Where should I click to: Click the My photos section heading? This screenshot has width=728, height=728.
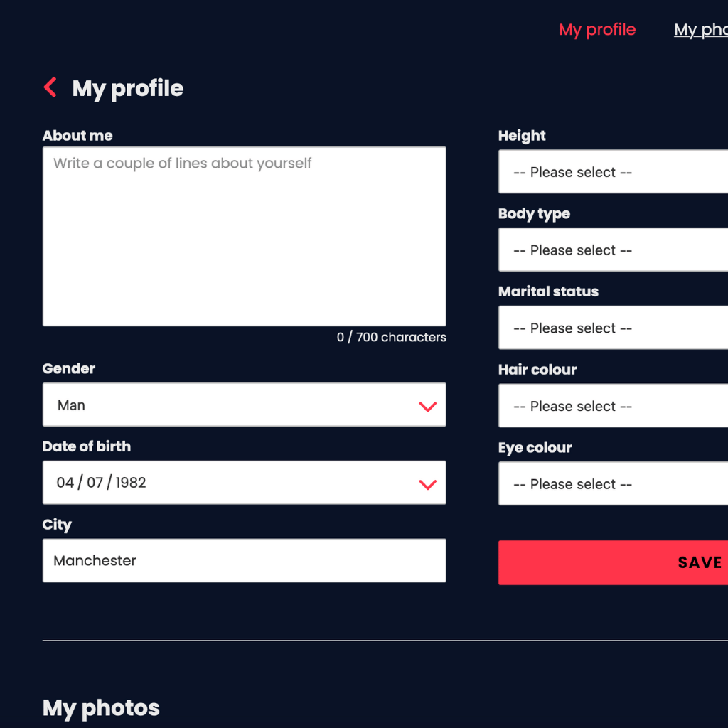point(101,707)
